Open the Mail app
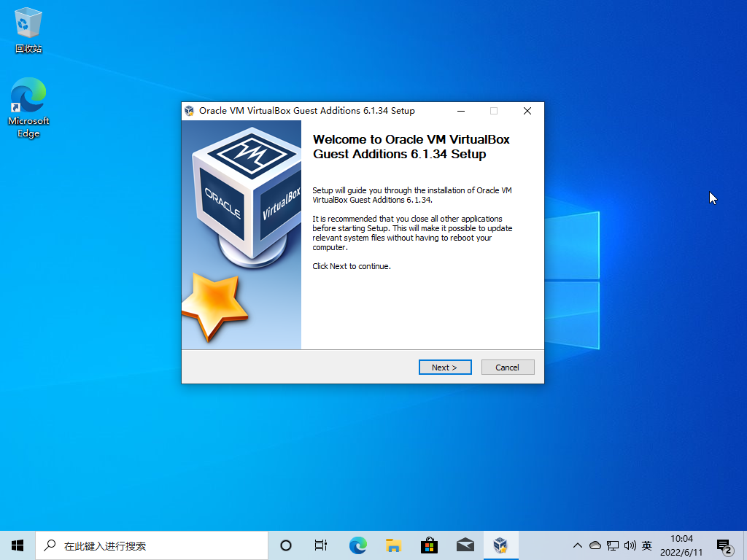The height and width of the screenshot is (560, 747). [x=465, y=545]
